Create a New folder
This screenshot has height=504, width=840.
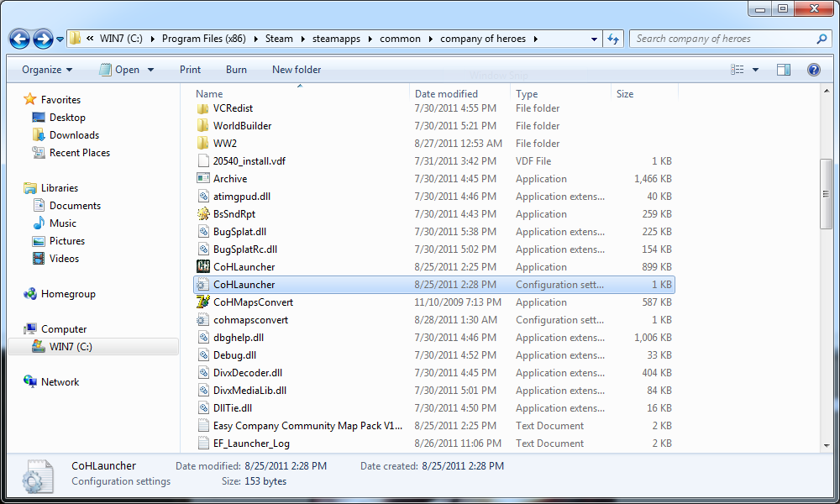coord(297,70)
